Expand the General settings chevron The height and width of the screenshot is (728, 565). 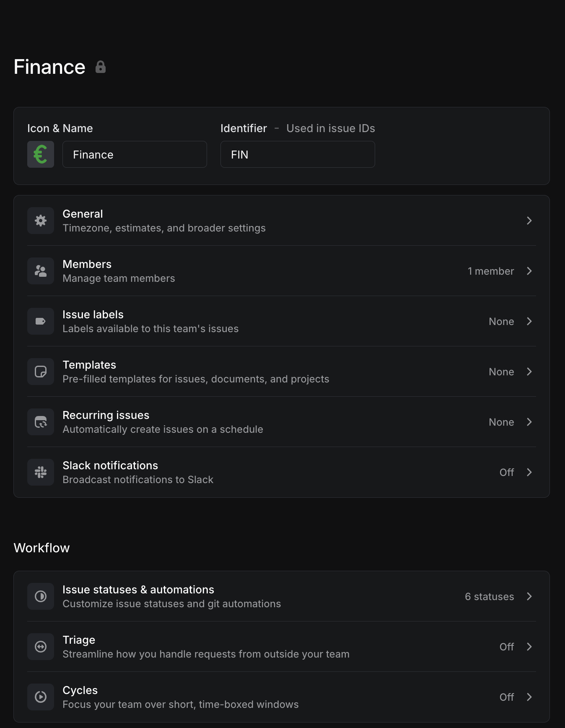(x=529, y=221)
